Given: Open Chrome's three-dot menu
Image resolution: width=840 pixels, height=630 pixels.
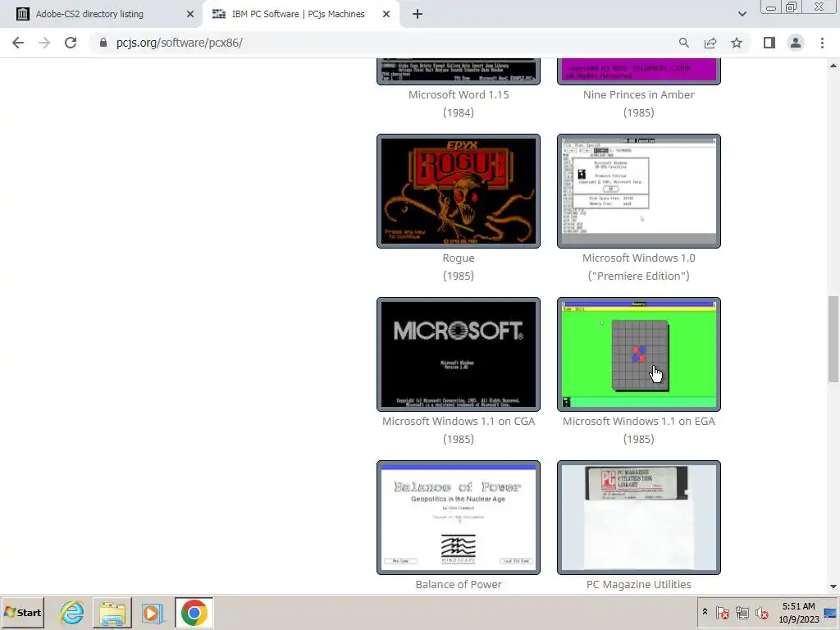Looking at the screenshot, I should tap(822, 43).
